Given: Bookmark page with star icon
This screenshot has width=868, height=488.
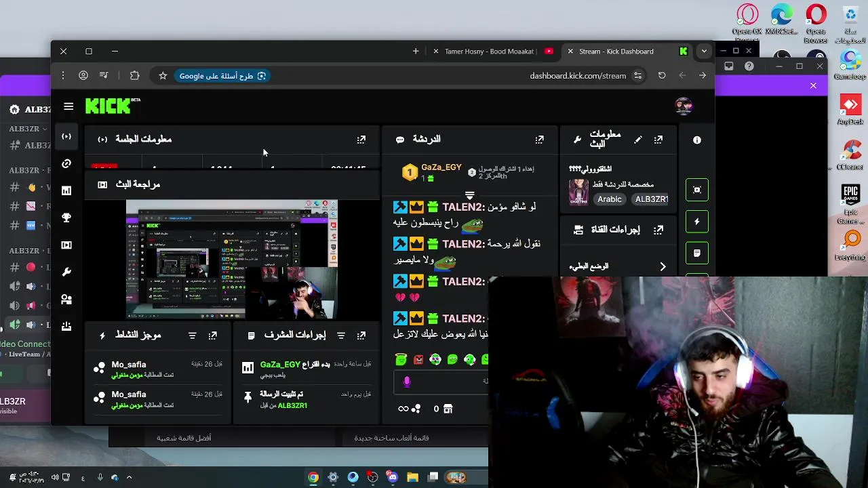Looking at the screenshot, I should (x=163, y=76).
